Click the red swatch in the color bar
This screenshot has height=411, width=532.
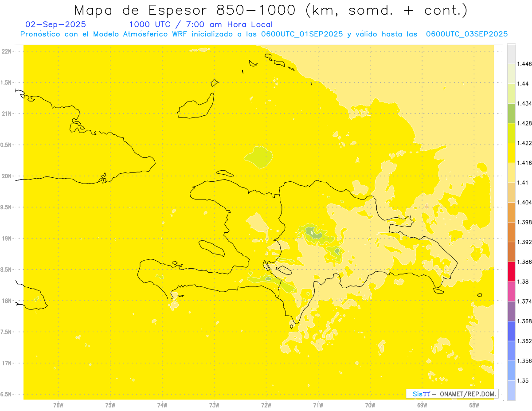click(x=511, y=272)
